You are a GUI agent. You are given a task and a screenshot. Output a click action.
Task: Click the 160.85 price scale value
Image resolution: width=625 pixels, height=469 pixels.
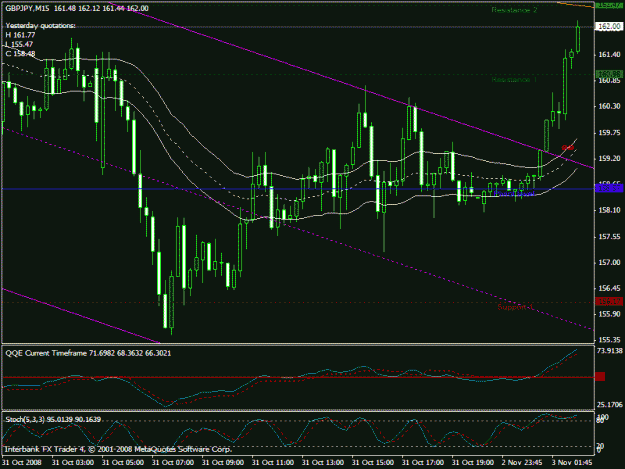coord(610,80)
